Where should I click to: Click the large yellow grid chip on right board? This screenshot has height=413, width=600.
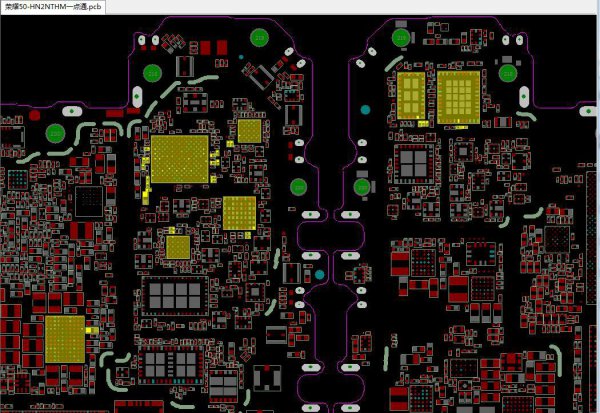(x=456, y=96)
